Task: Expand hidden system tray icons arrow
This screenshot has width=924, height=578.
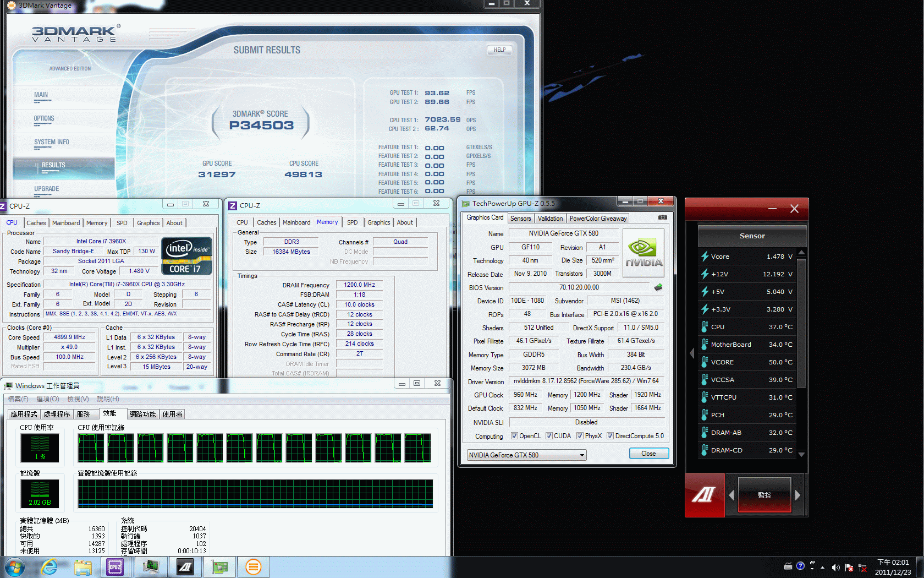Action: [823, 567]
